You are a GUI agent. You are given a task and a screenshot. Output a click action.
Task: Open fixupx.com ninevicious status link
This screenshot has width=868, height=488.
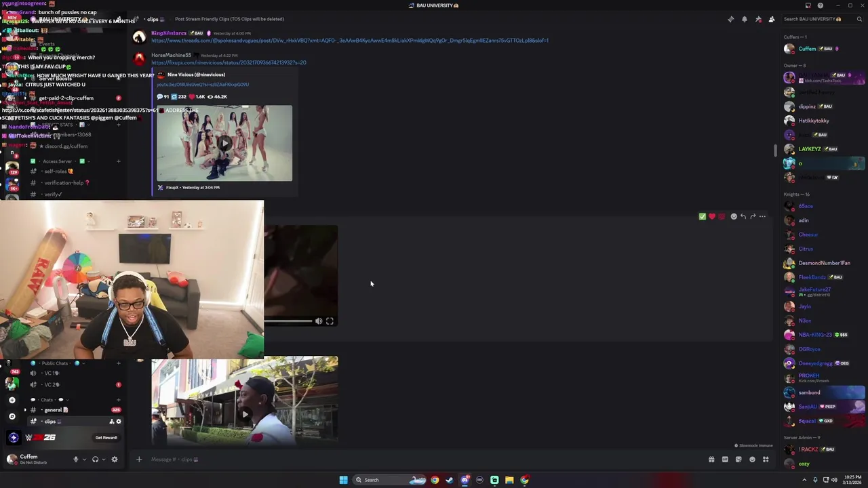pos(229,63)
